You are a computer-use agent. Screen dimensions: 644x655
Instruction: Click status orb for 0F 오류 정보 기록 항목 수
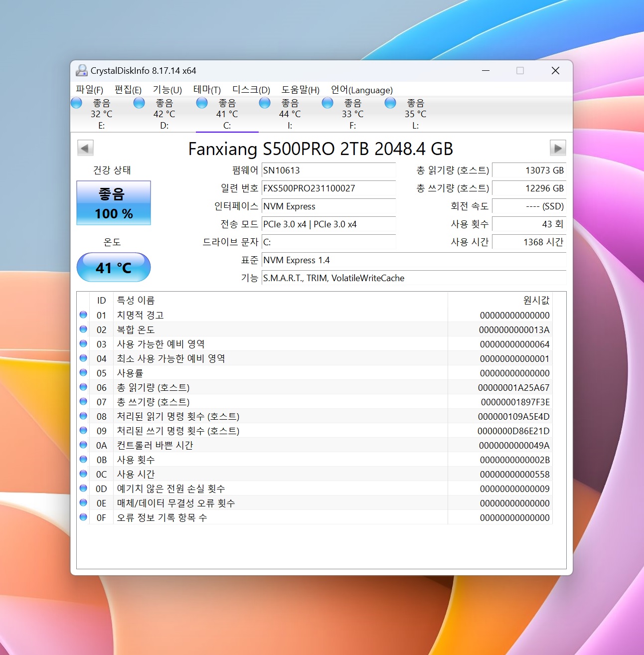tap(83, 517)
